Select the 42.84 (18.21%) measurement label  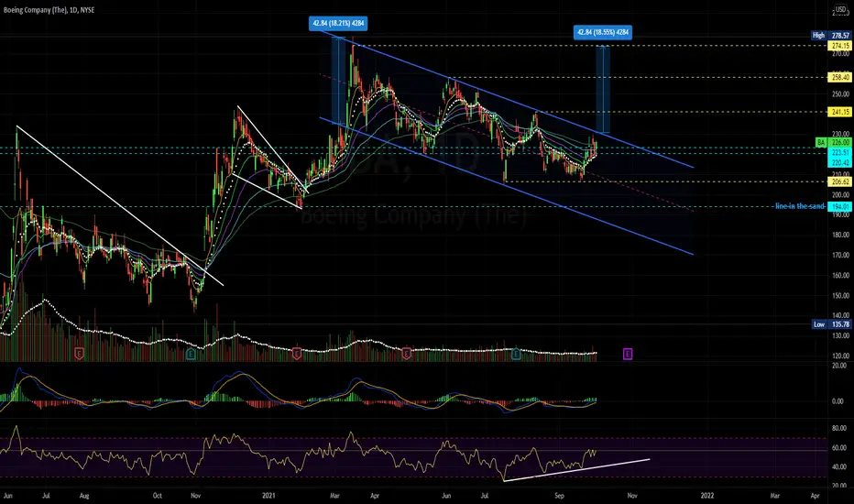[338, 24]
